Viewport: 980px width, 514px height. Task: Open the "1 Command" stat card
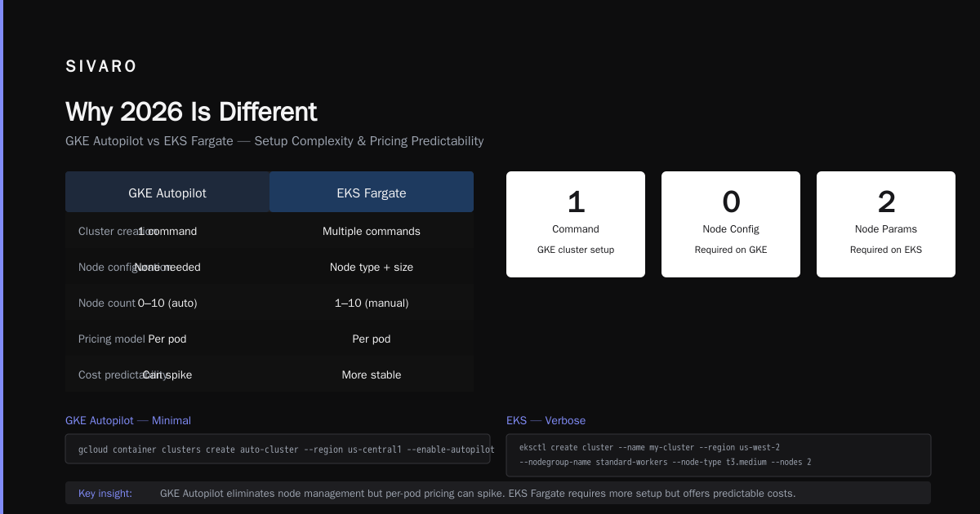(576, 224)
